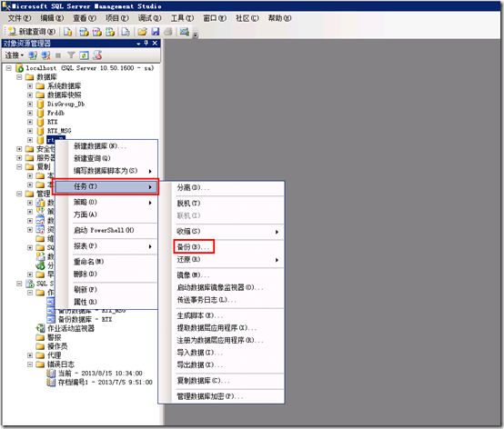The image size is (504, 429).
Task: Click the Database Engine Query icon
Action: coord(67,32)
